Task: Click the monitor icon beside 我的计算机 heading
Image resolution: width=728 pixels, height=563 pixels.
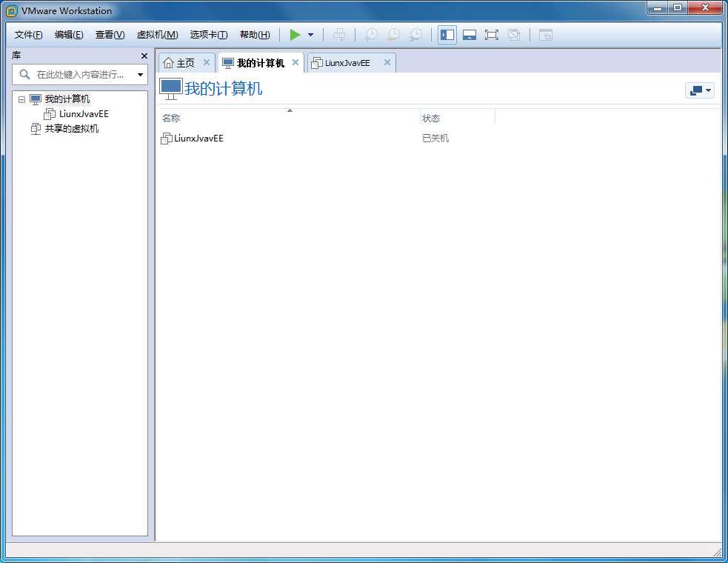Action: click(x=170, y=89)
